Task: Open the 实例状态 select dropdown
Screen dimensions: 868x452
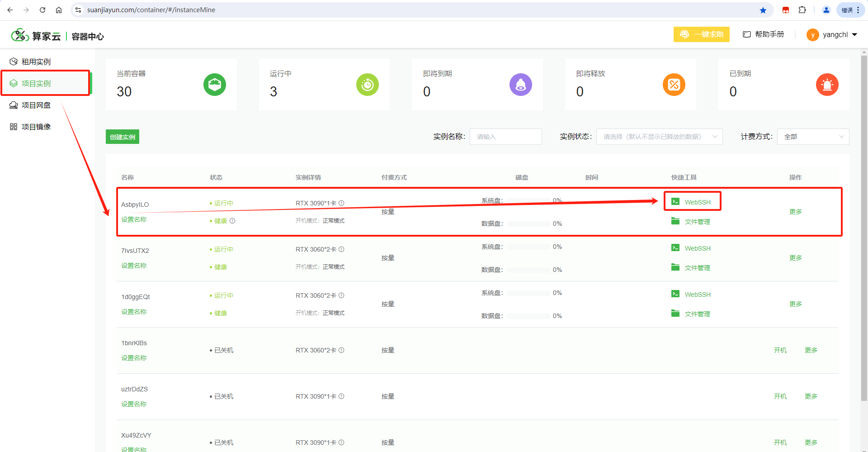Action: click(659, 137)
